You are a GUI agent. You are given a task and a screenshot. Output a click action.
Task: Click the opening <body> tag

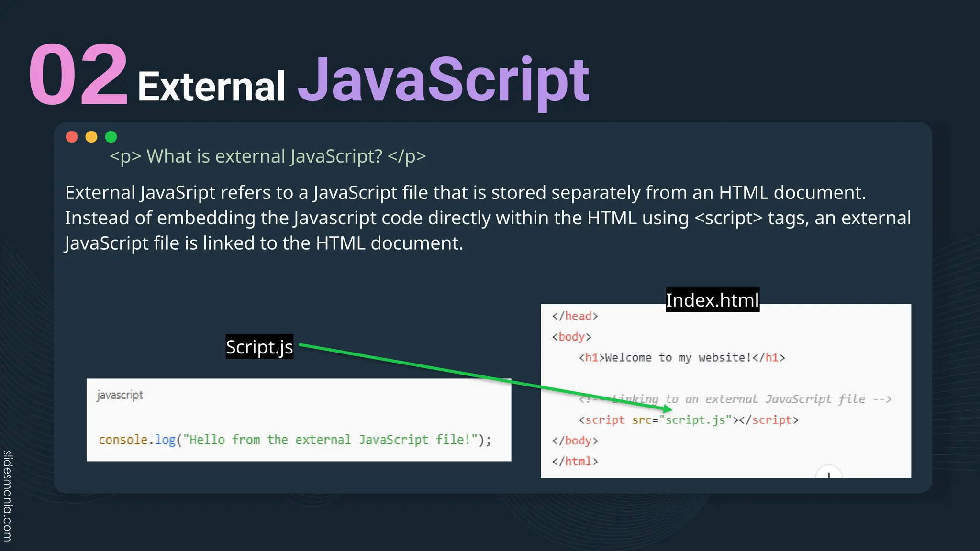(x=571, y=337)
